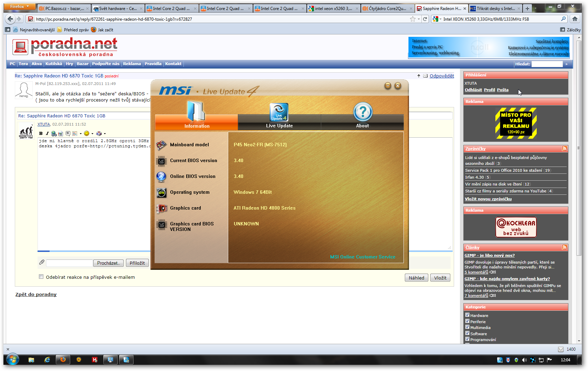Viewport: 588px width, 371px height.
Task: Click the Procházet browse button
Action: tap(108, 263)
